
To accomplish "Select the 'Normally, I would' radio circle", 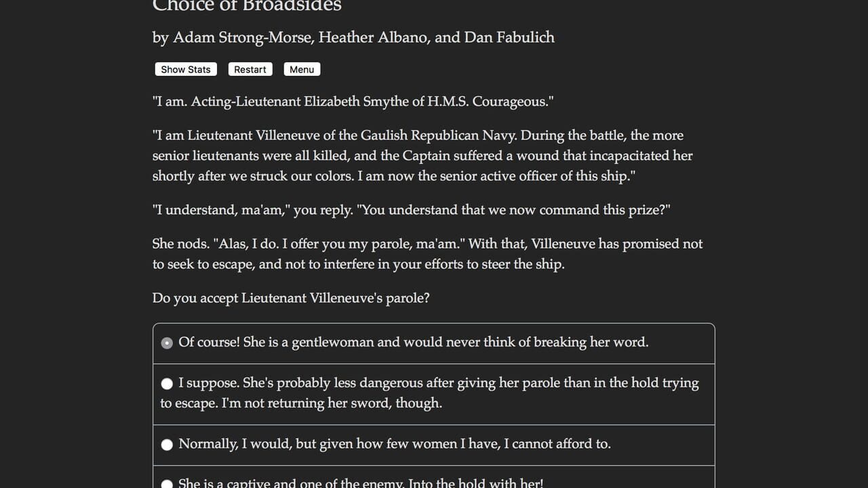I will pos(167,445).
